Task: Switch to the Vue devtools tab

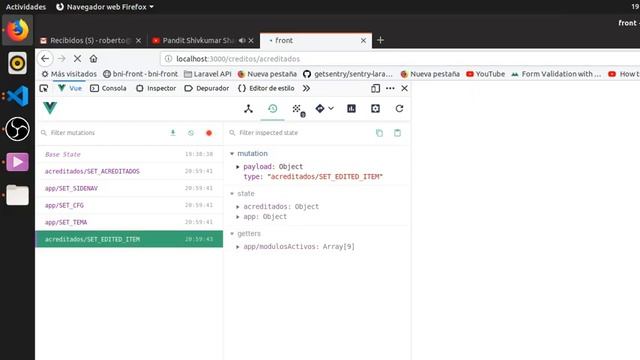Action: click(x=70, y=88)
